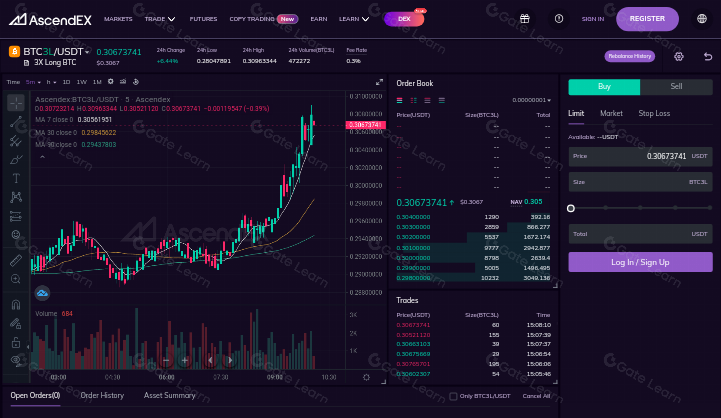Open the Order History tab

(102, 395)
